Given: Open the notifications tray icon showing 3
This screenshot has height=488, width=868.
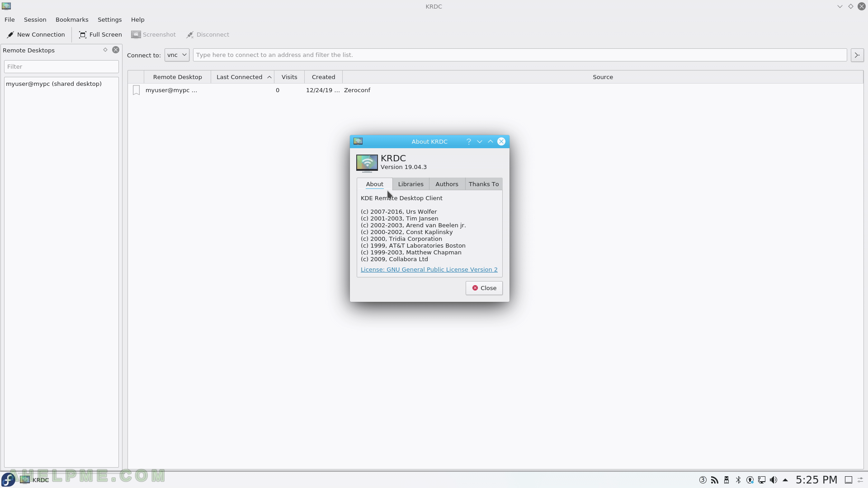Looking at the screenshot, I should click(703, 480).
